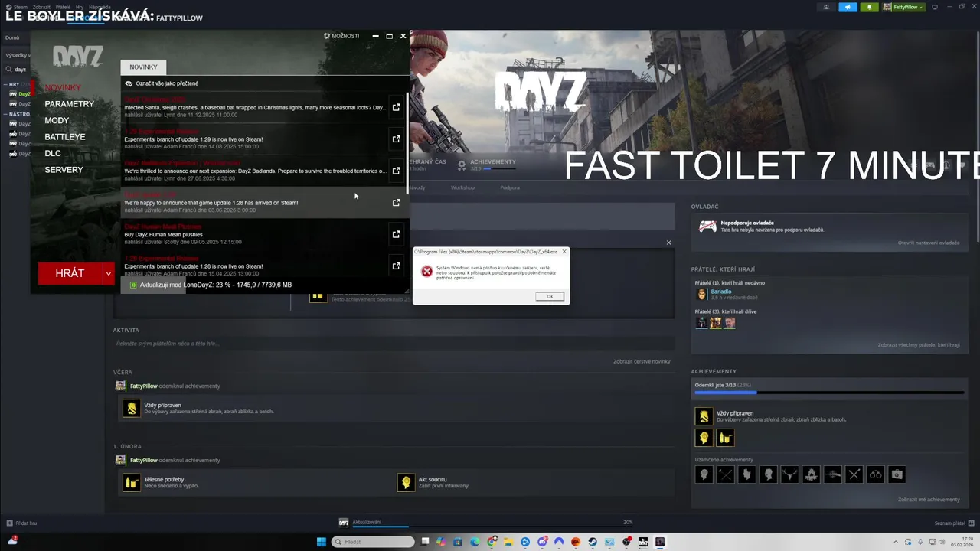980x551 pixels.
Task: Select BATTLEYE in the launcher sidebar
Action: coord(65,137)
